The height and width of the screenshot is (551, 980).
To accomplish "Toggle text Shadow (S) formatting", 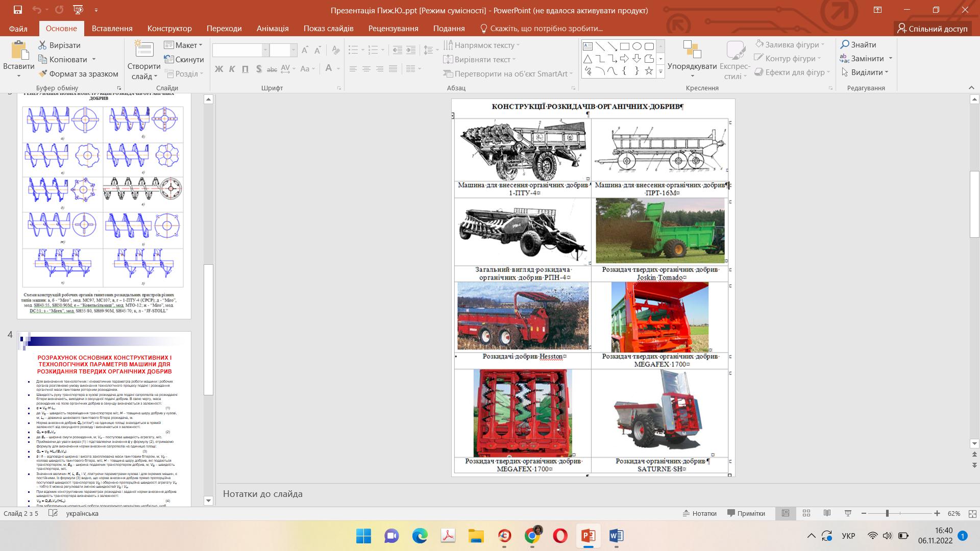I will tap(259, 69).
